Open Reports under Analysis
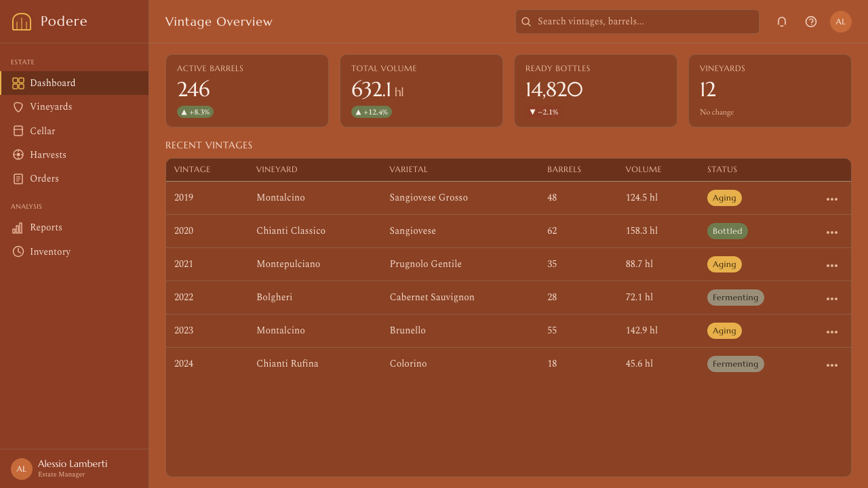 tap(74, 228)
